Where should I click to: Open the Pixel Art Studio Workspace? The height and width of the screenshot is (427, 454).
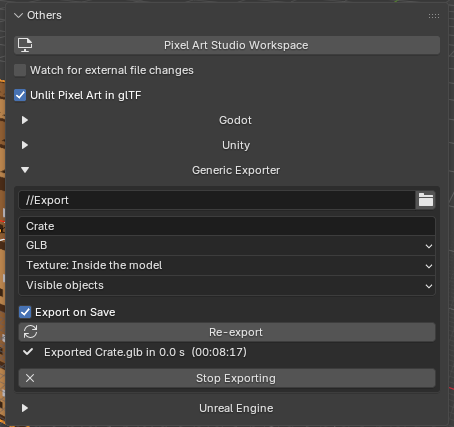(227, 45)
